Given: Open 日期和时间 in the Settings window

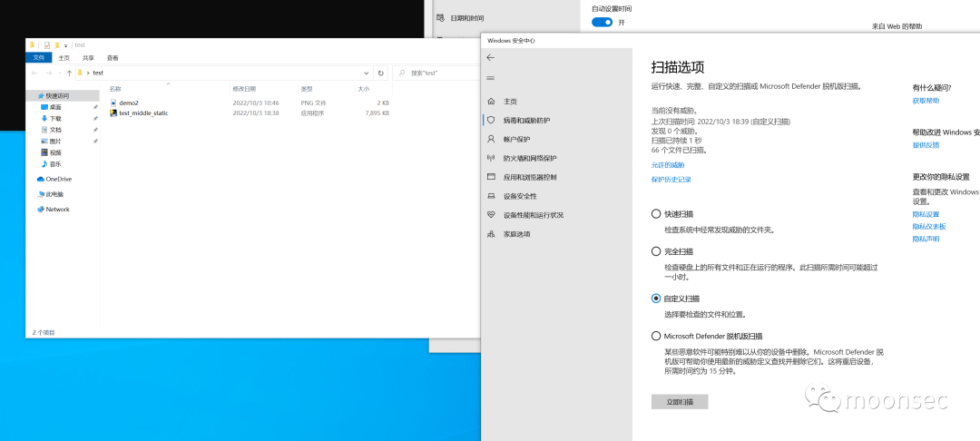Looking at the screenshot, I should pyautogui.click(x=467, y=18).
